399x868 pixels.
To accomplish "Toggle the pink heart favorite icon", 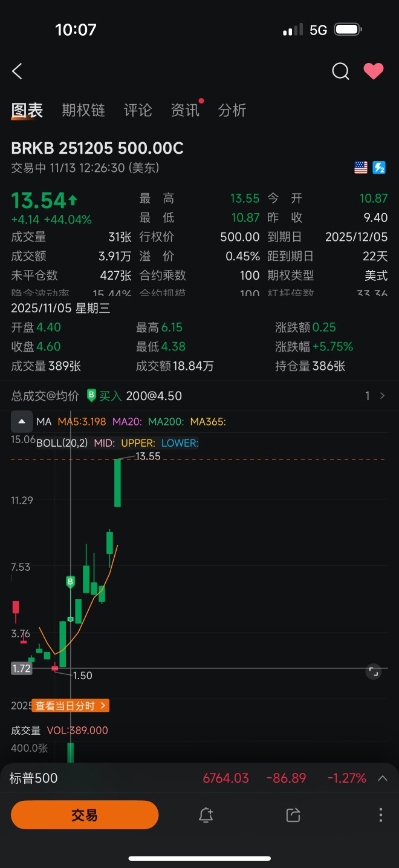I will click(374, 71).
